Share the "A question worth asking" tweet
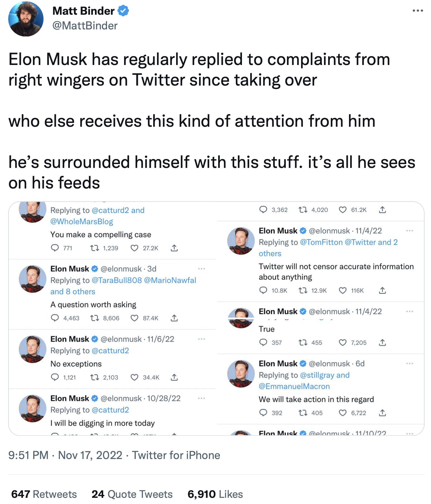 (x=174, y=318)
